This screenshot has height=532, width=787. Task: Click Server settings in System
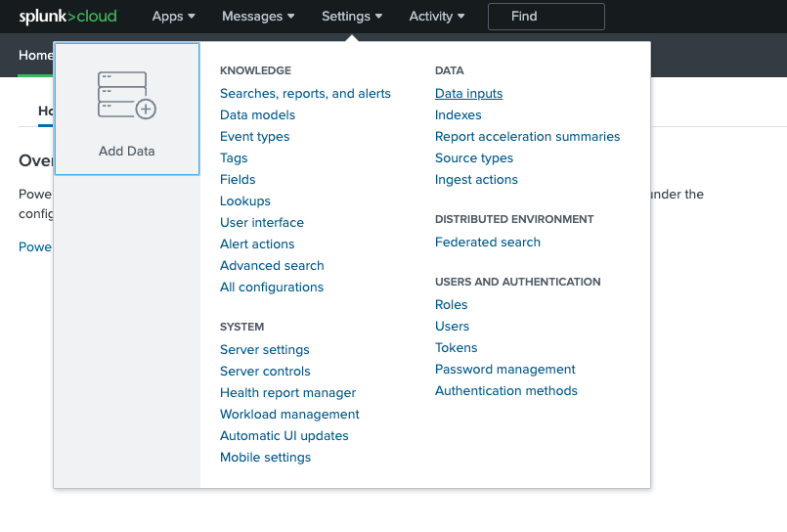(x=264, y=350)
